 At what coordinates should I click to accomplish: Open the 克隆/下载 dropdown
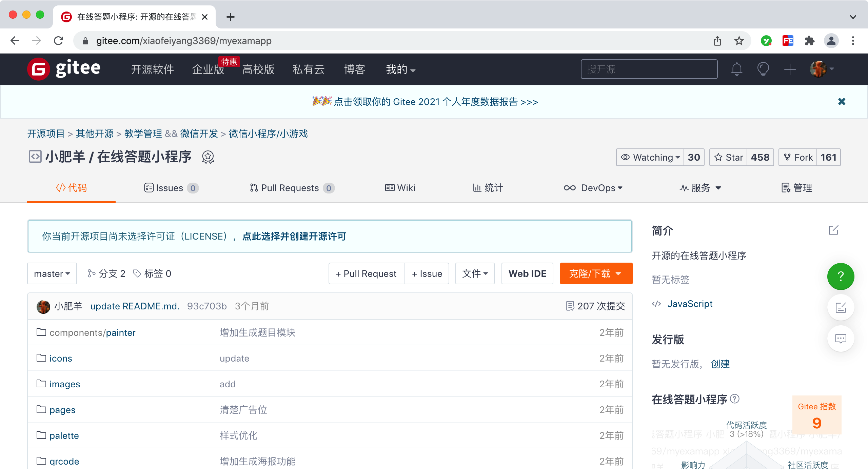coord(596,273)
